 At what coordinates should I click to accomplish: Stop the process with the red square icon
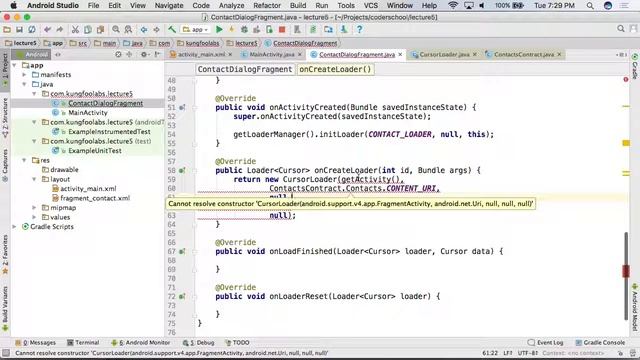[x=282, y=29]
